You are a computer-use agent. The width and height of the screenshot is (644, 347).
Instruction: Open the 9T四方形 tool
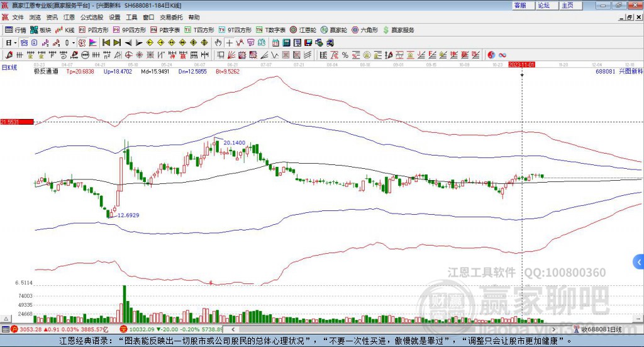(235, 30)
